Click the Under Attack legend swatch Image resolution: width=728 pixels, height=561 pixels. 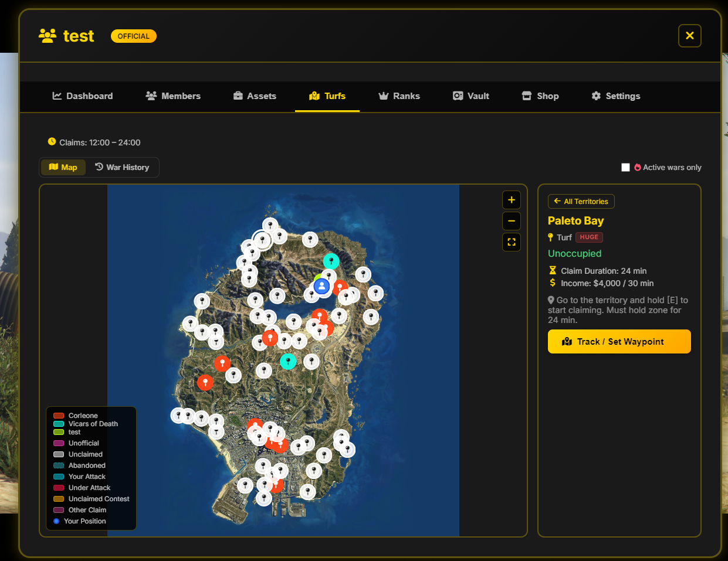[x=59, y=488]
